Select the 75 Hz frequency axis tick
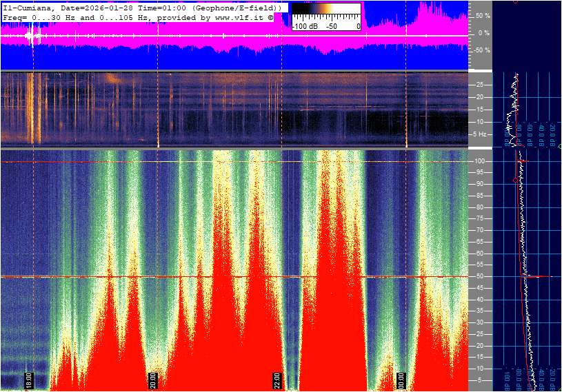 479,218
